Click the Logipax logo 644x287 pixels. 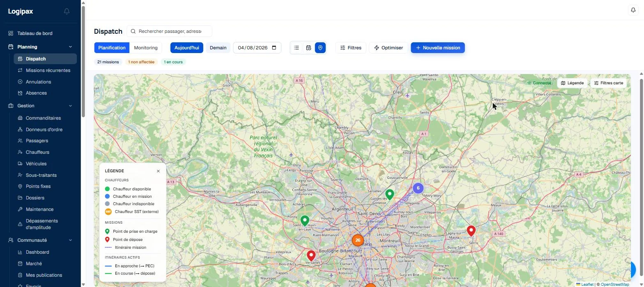click(21, 12)
